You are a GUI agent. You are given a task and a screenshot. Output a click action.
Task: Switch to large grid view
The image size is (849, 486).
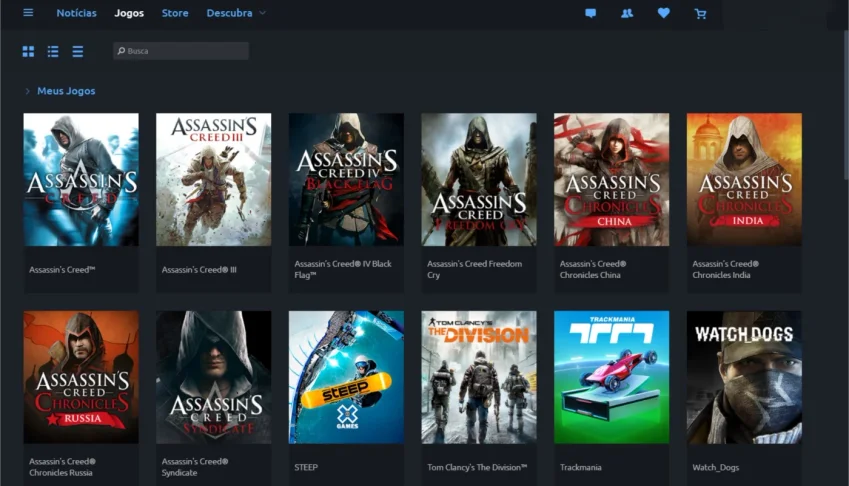[28, 51]
